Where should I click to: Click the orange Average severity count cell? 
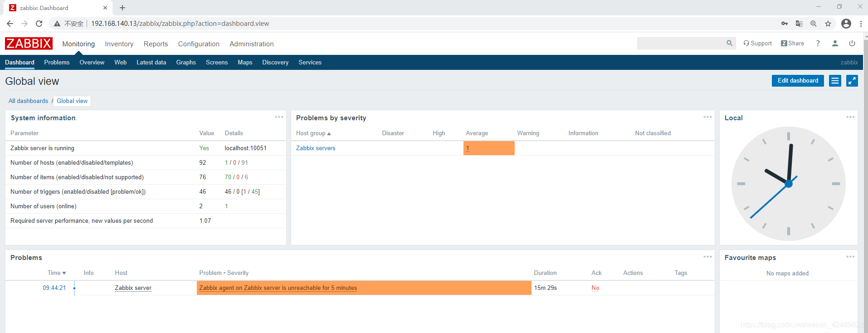click(489, 148)
